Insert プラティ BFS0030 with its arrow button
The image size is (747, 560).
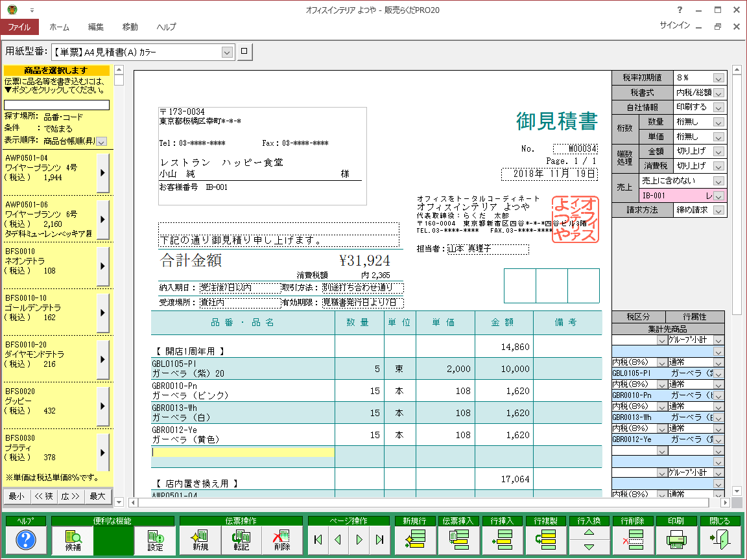pyautogui.click(x=102, y=452)
